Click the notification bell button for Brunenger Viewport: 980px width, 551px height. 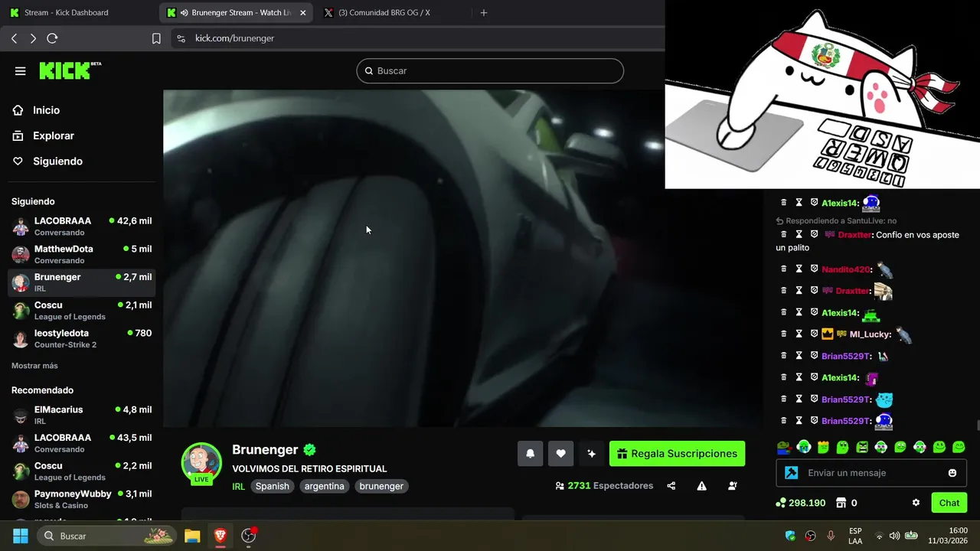[530, 453]
